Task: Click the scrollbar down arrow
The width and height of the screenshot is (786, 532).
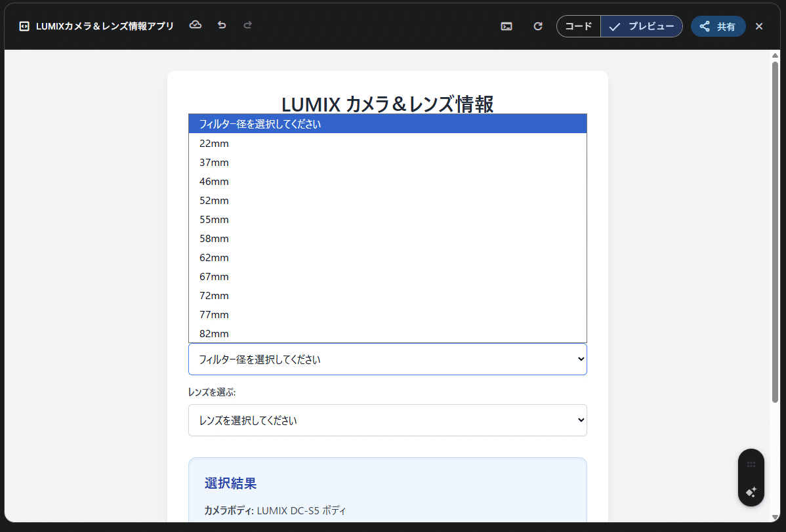Action: (775, 517)
